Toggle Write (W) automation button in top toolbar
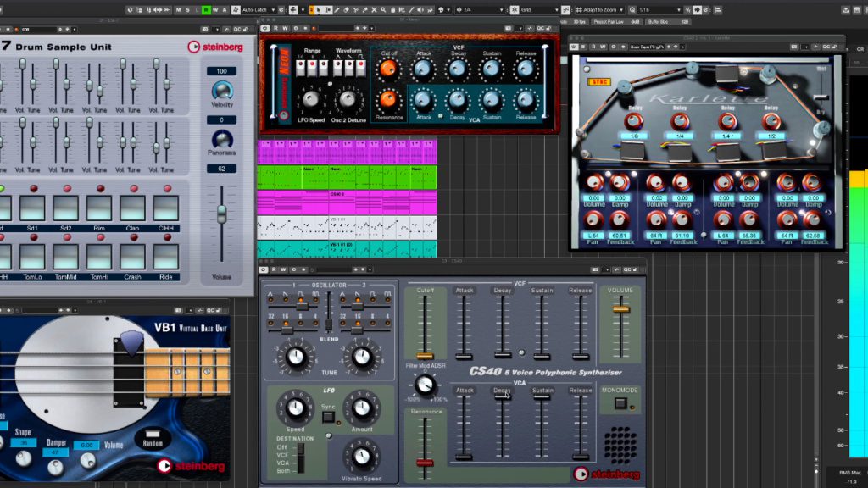The image size is (868, 488). tap(215, 10)
